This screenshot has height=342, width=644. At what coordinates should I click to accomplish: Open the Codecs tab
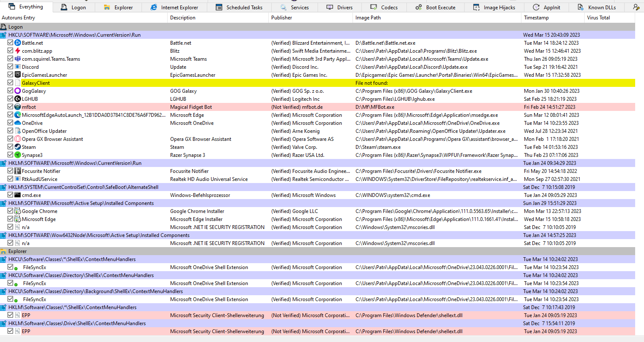point(384,7)
